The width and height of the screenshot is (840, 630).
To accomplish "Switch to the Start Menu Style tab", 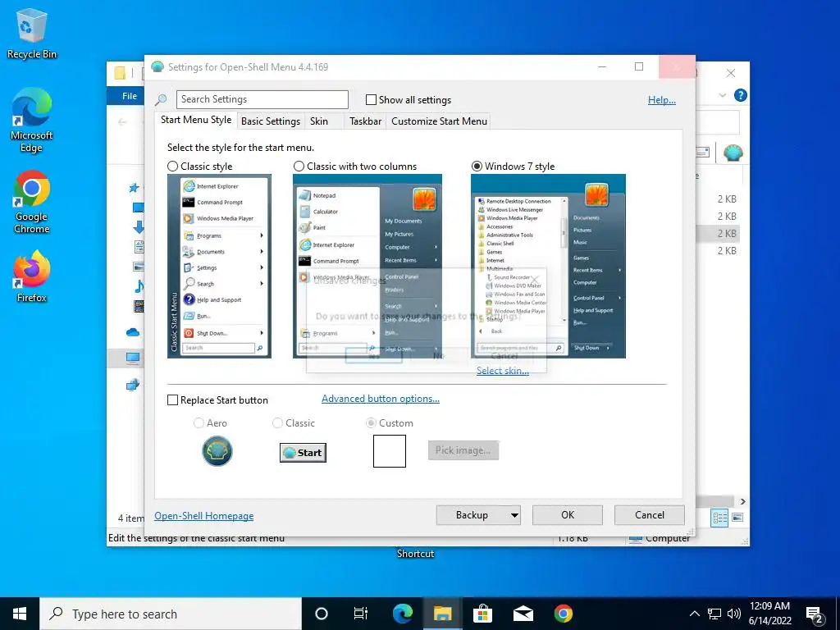I will pos(196,120).
